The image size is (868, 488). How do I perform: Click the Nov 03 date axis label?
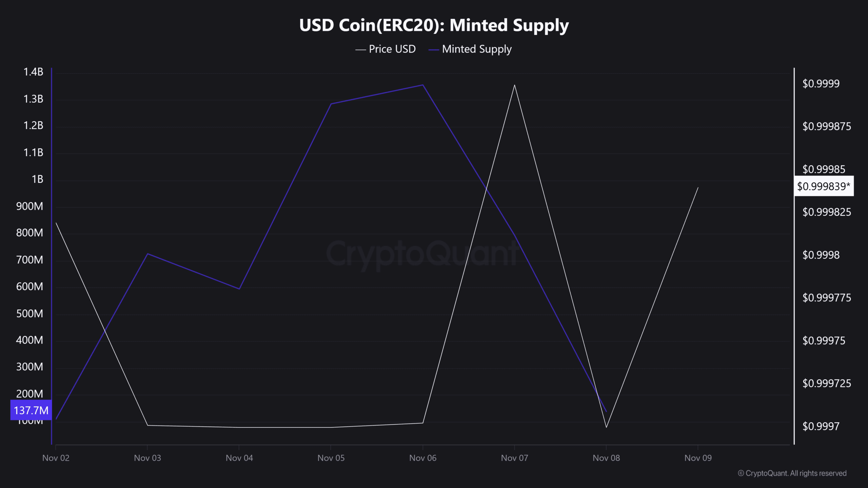coord(147,458)
